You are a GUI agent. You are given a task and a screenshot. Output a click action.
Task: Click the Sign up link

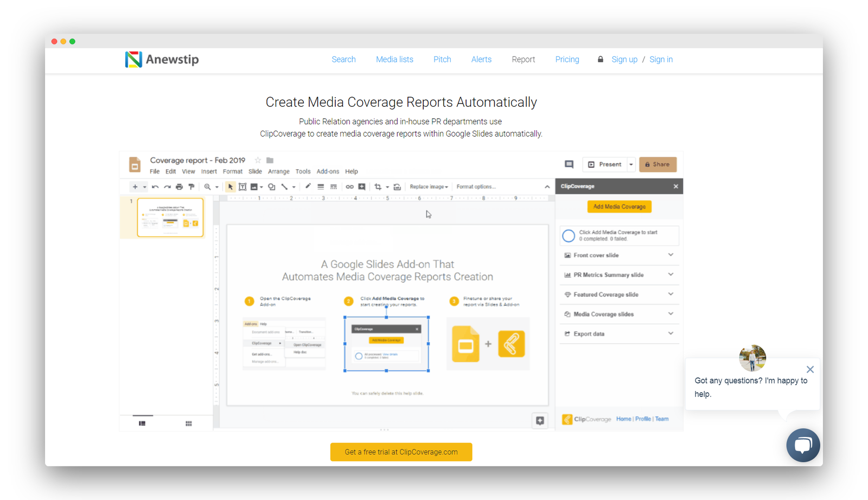624,60
